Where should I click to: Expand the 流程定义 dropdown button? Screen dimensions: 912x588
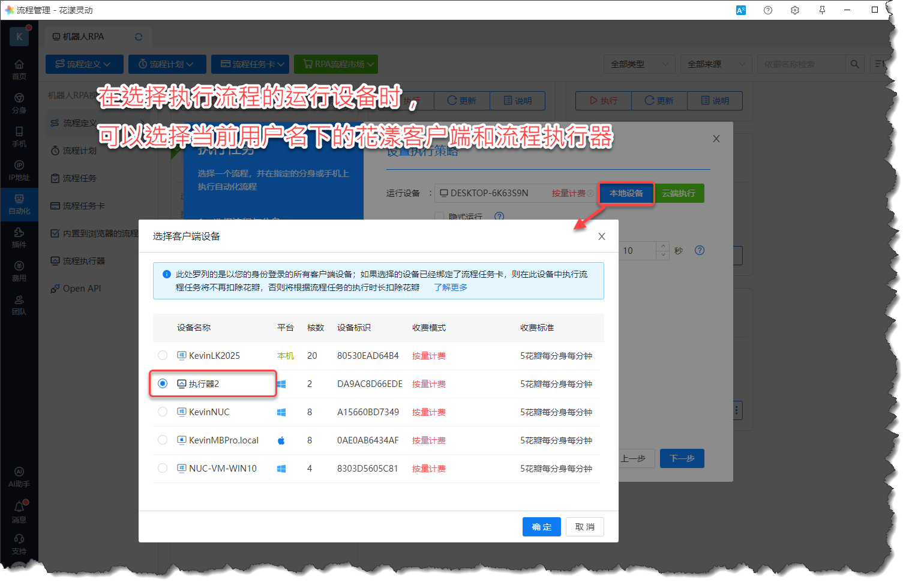click(84, 64)
